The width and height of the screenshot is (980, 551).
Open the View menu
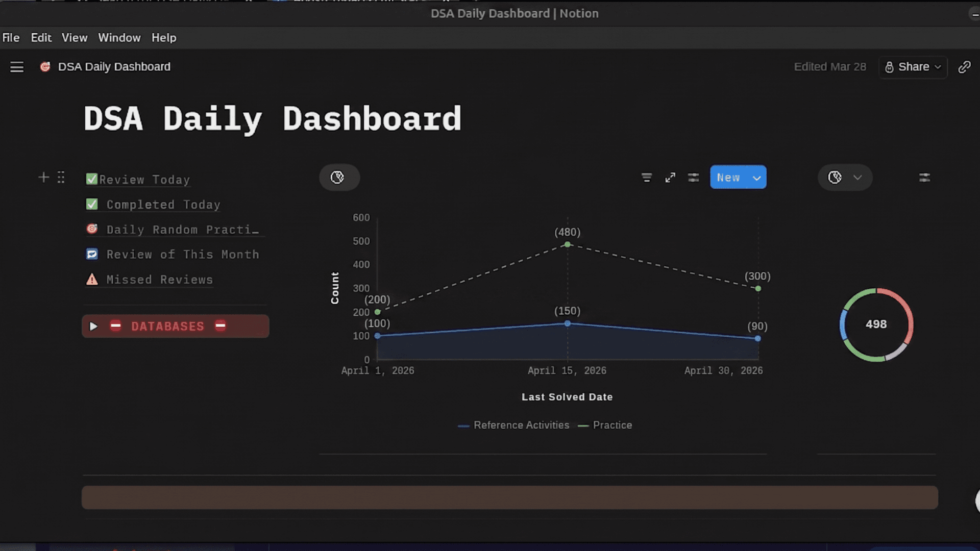tap(75, 38)
